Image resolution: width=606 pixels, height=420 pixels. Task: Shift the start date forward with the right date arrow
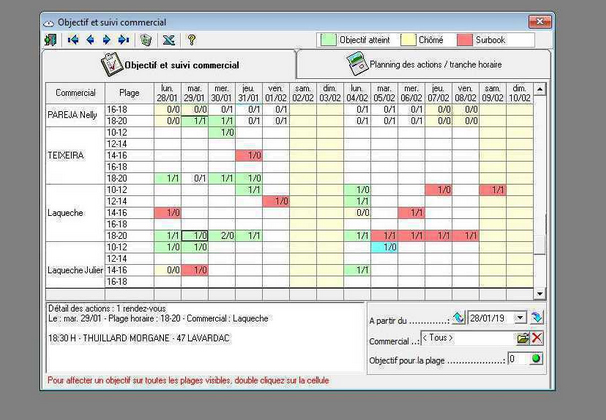(537, 317)
